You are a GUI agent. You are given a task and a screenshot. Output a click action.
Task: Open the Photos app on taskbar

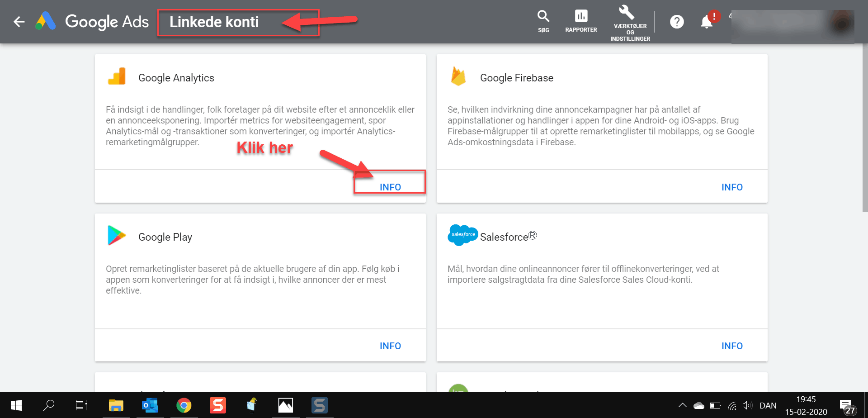click(285, 405)
